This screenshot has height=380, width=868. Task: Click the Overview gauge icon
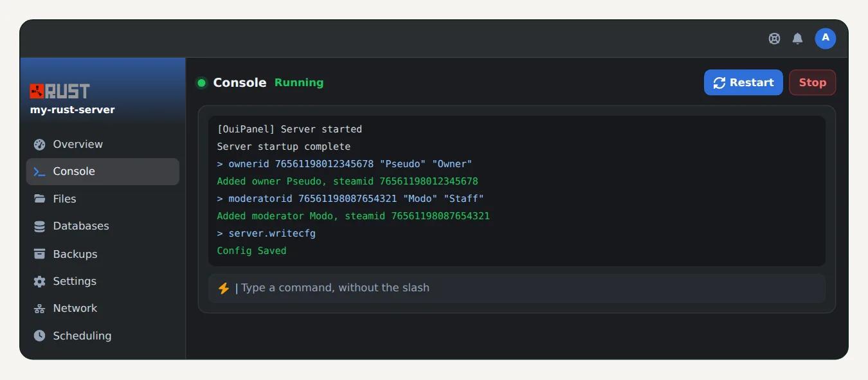40,144
